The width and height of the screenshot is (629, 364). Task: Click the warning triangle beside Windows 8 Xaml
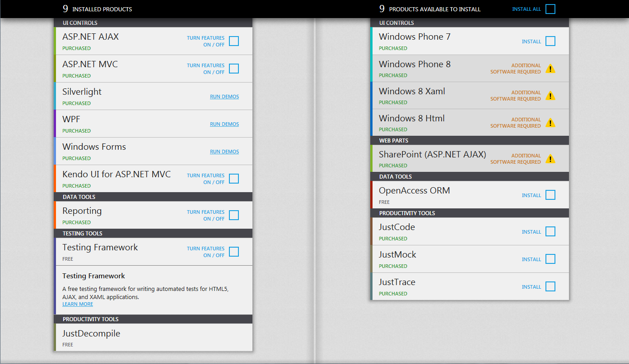click(x=550, y=96)
